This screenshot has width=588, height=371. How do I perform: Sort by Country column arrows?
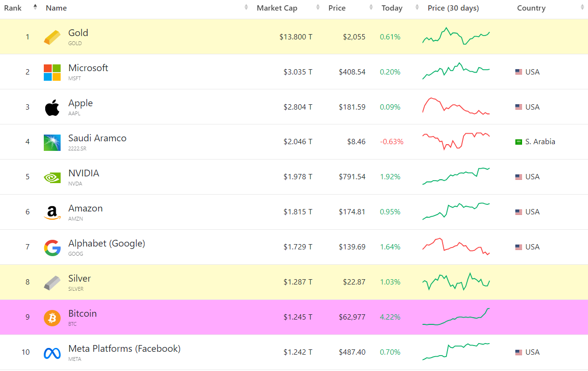coord(582,7)
